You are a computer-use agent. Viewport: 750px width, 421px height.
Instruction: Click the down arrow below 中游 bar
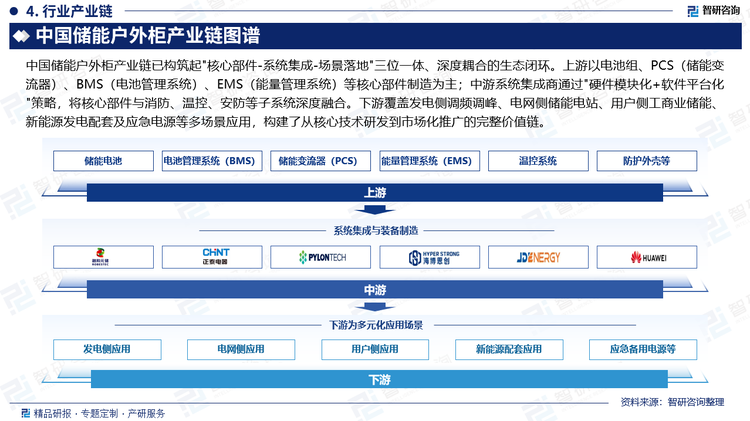coord(375,306)
